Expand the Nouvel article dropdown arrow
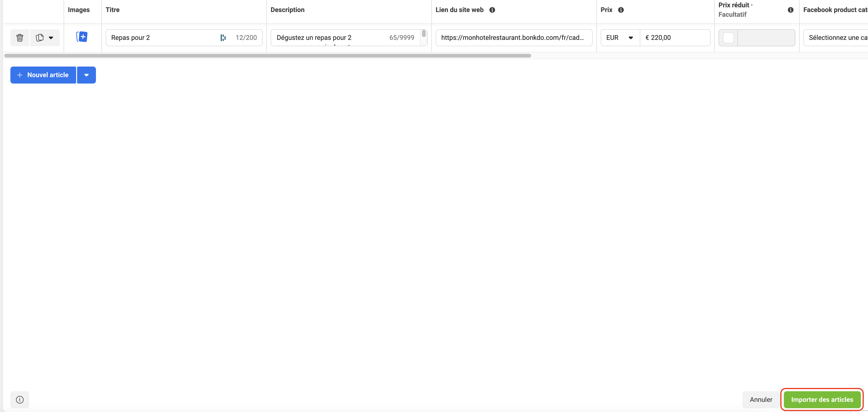The width and height of the screenshot is (868, 412). pyautogui.click(x=86, y=75)
